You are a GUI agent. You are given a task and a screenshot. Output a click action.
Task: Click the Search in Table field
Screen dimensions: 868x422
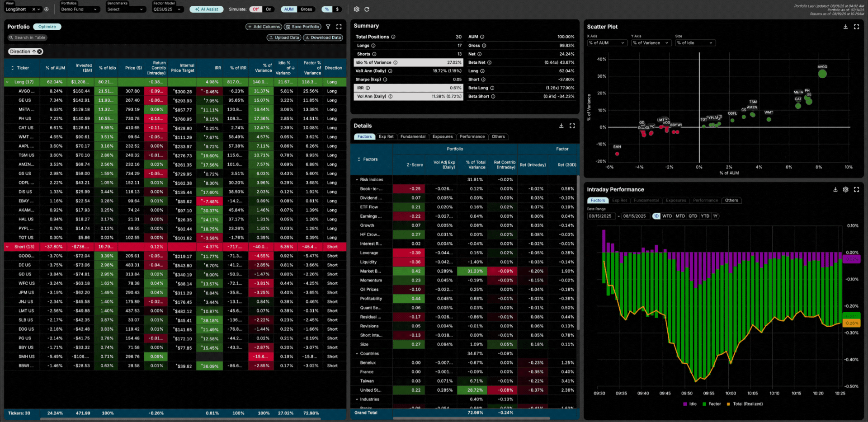pyautogui.click(x=28, y=38)
